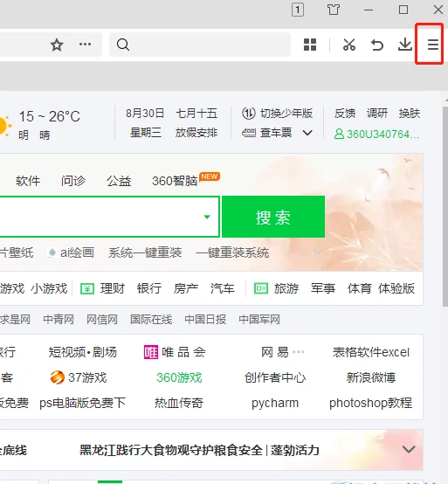The height and width of the screenshot is (484, 448).
Task: Open the three-dots address bar menu
Action: pyautogui.click(x=86, y=45)
